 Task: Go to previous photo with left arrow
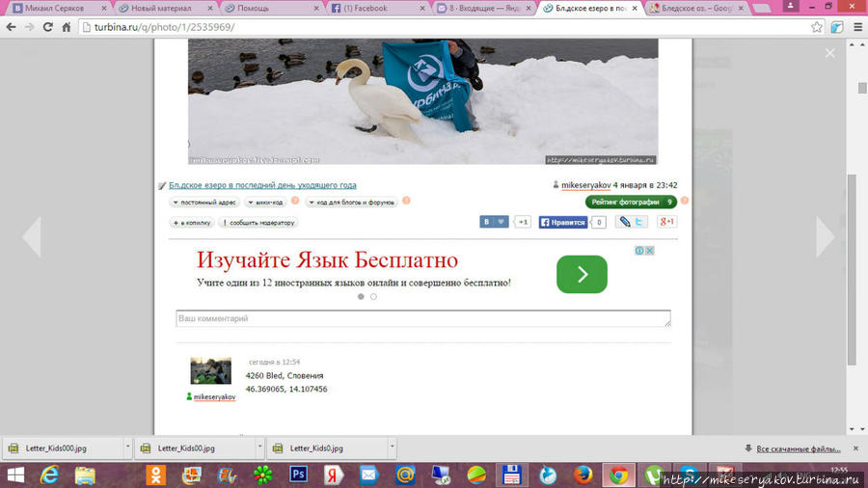32,237
